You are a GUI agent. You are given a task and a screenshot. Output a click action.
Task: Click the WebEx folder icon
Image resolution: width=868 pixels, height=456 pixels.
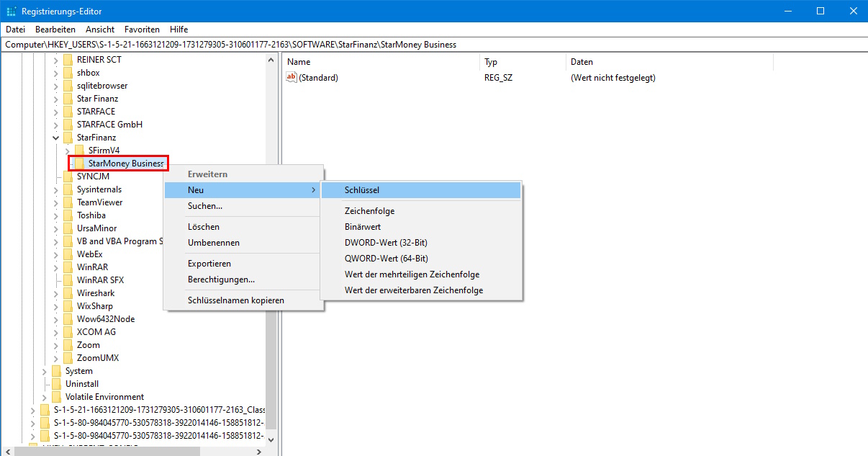[x=68, y=254]
